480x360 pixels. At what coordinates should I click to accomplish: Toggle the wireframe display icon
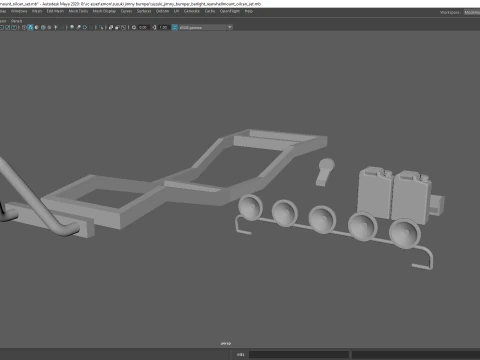tap(24, 27)
